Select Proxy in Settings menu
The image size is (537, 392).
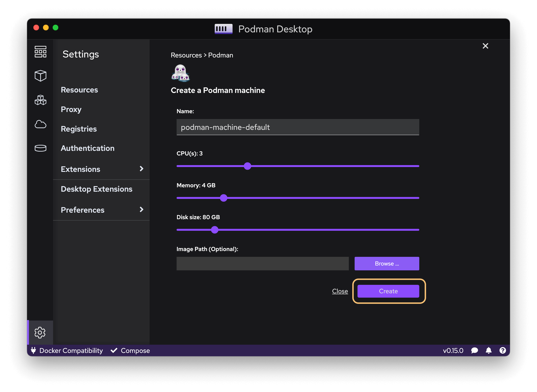[x=71, y=109]
